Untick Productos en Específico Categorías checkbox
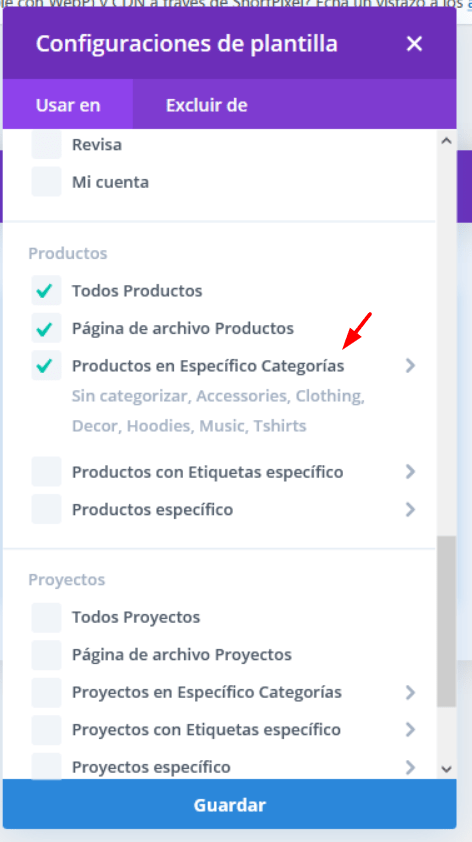Viewport: 472px width, 842px height. click(46, 366)
